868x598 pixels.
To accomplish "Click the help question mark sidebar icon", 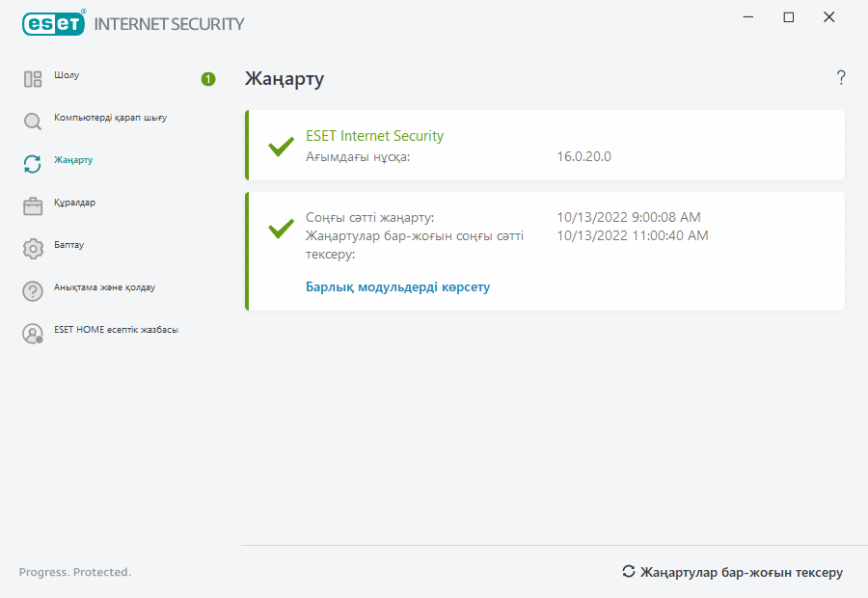I will click(x=33, y=291).
